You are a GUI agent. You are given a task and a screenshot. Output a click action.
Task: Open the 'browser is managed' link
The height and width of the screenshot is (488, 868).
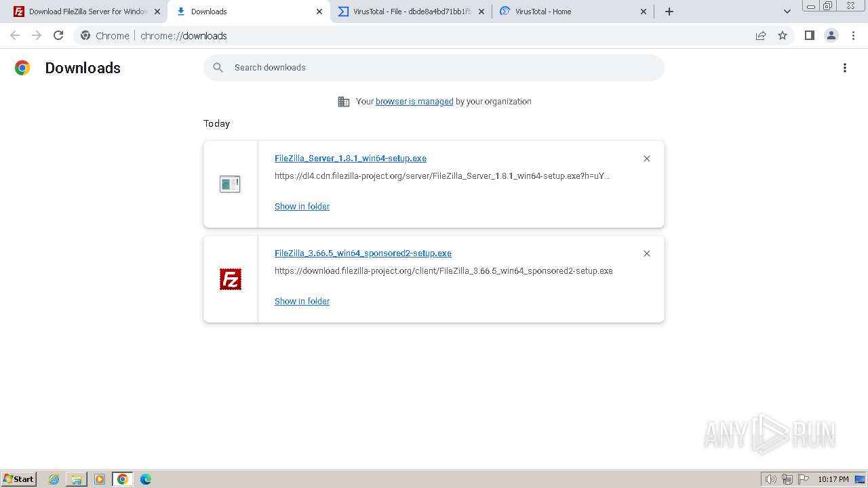[414, 102]
